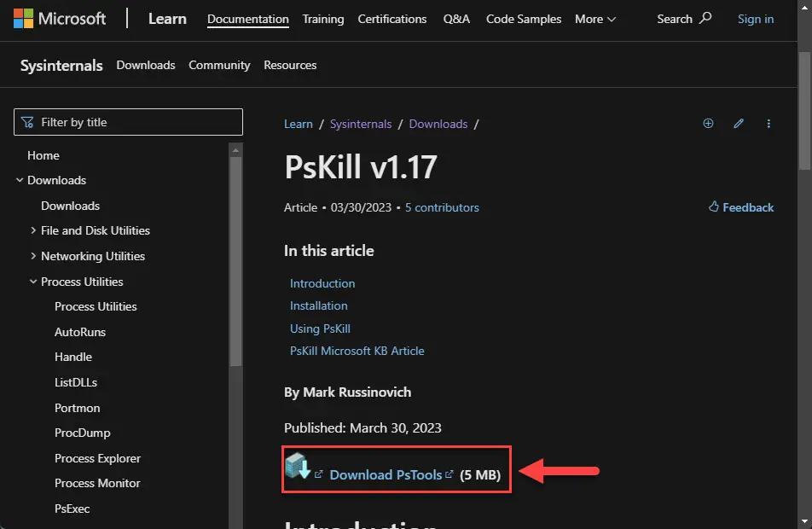Open the search magnifier icon

[x=705, y=18]
